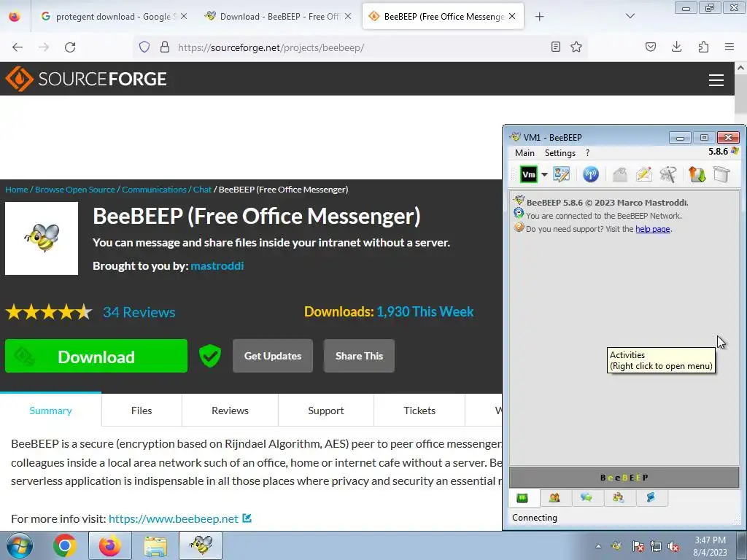
Task: Open the Firefox application menu icon
Action: pos(729,47)
